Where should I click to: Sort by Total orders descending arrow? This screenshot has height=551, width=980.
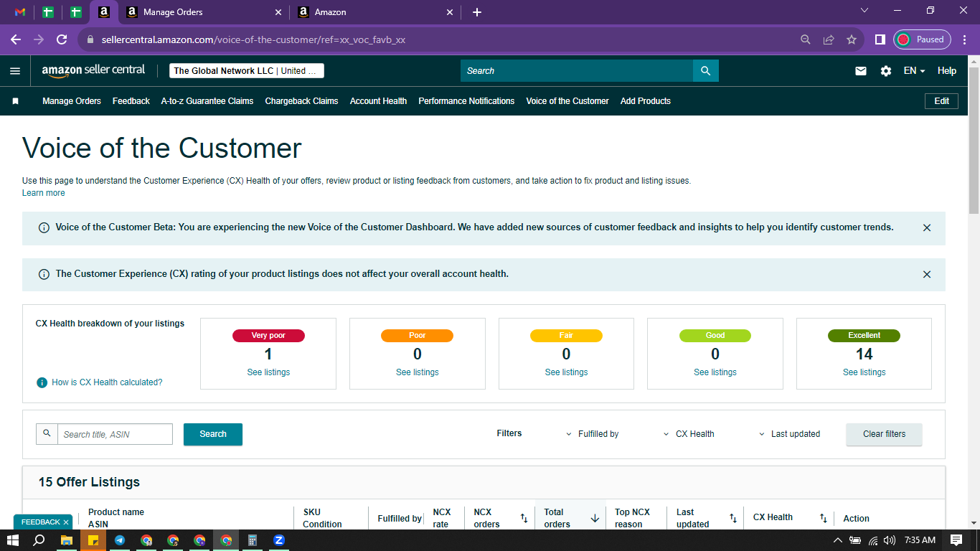(595, 518)
